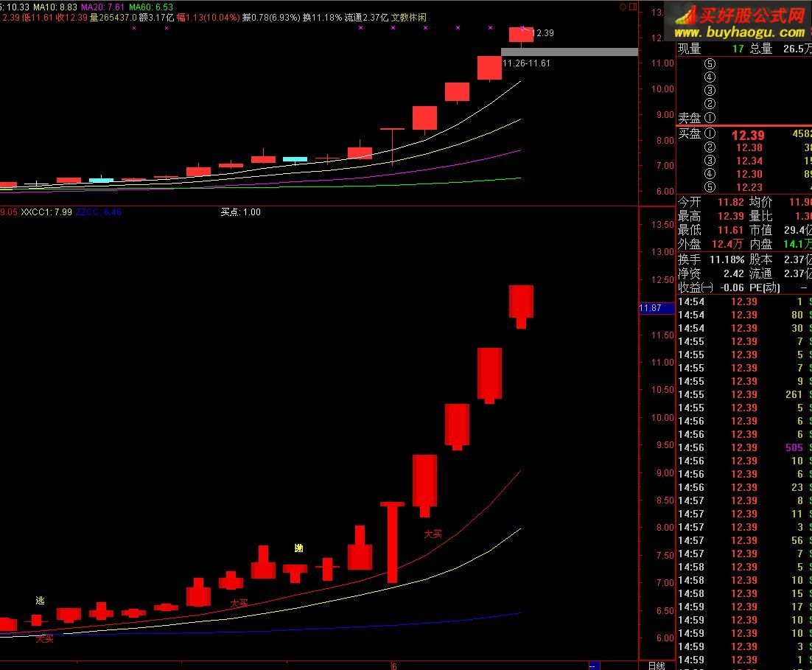
Task: Open the www.buyhaogu.com link
Action: [x=739, y=32]
